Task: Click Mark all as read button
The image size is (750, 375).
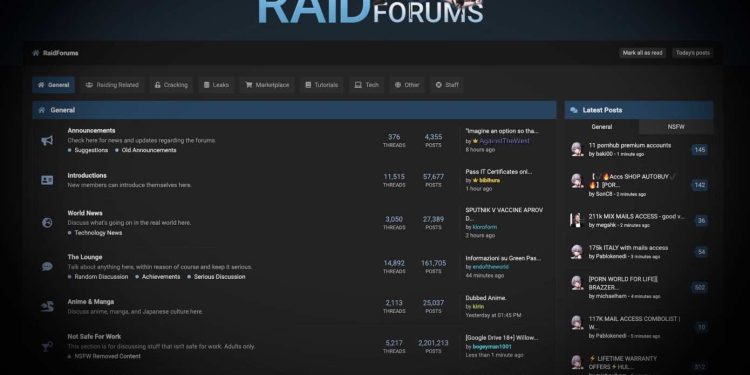Action: pos(642,53)
